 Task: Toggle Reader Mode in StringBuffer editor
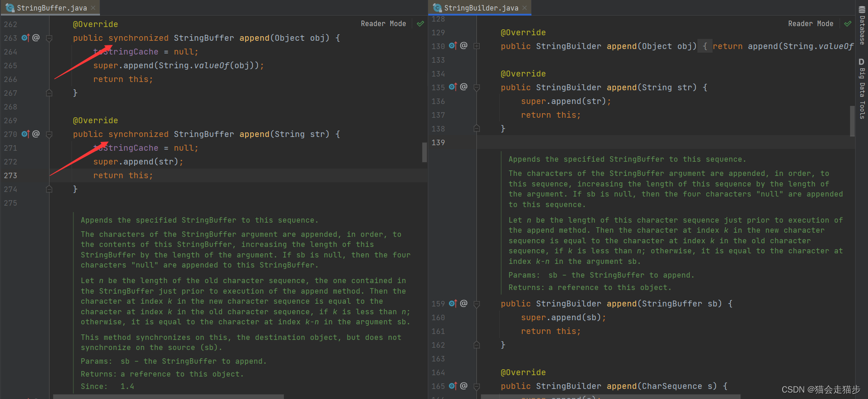[383, 23]
